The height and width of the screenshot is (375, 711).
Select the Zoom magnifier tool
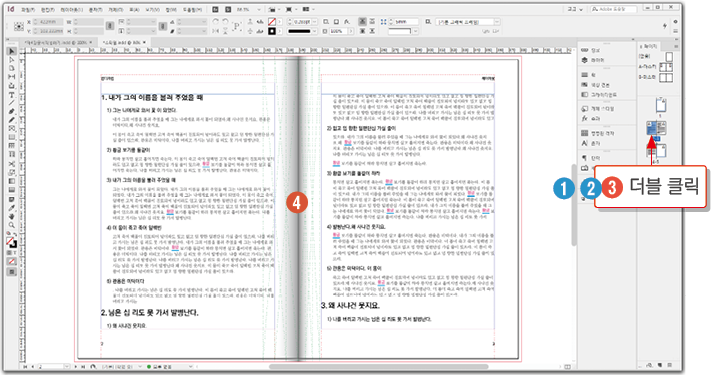pos(12,225)
